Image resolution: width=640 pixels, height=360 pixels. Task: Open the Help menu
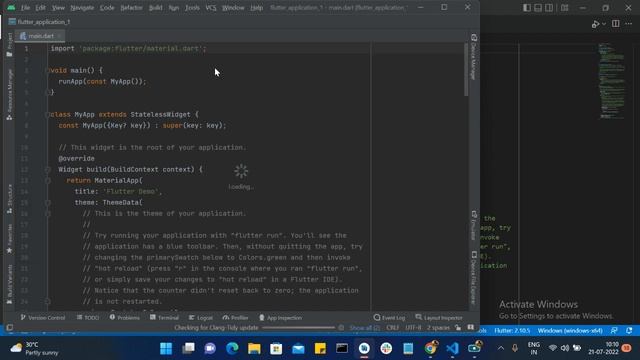click(256, 8)
